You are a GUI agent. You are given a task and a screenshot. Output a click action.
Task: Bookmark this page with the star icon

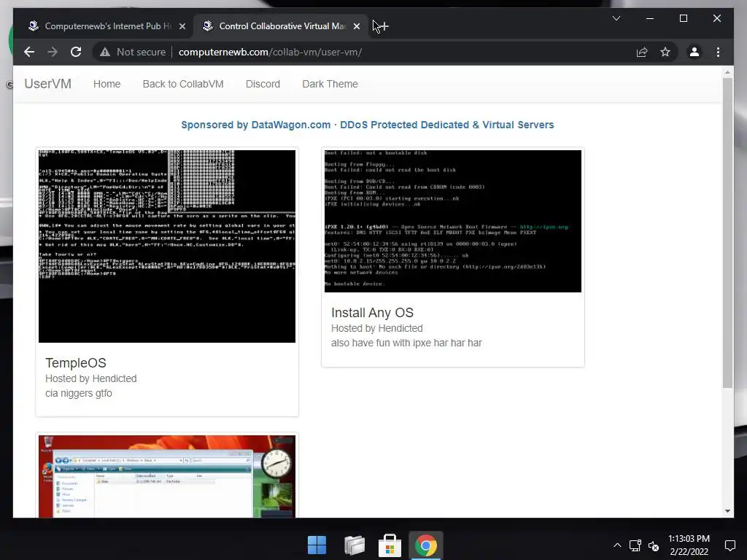tap(665, 52)
